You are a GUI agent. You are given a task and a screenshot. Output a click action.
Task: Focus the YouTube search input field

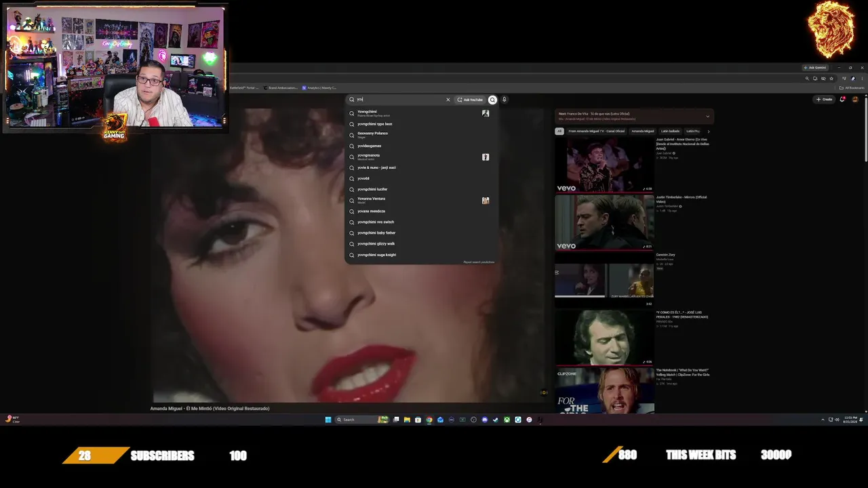pyautogui.click(x=399, y=100)
